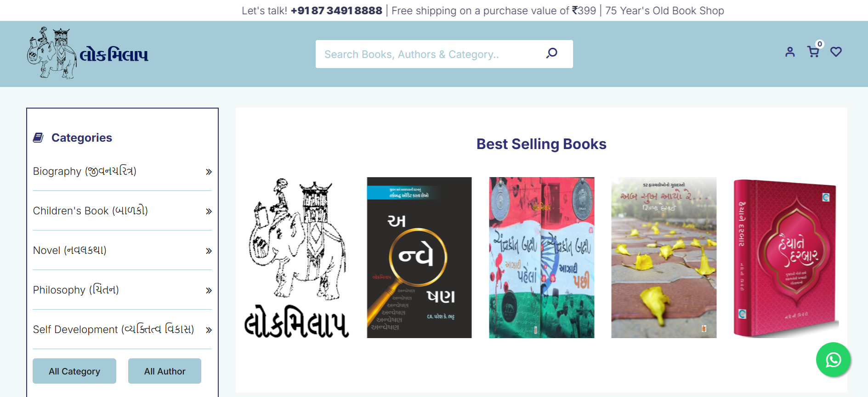Open the red hardcover book thumbnail
This screenshot has height=397, width=868.
[x=786, y=258]
